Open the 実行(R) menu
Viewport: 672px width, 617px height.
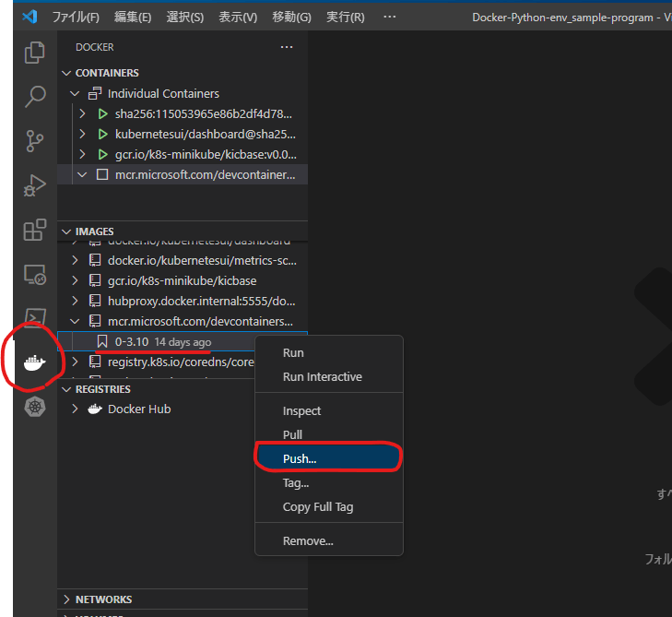click(x=346, y=18)
